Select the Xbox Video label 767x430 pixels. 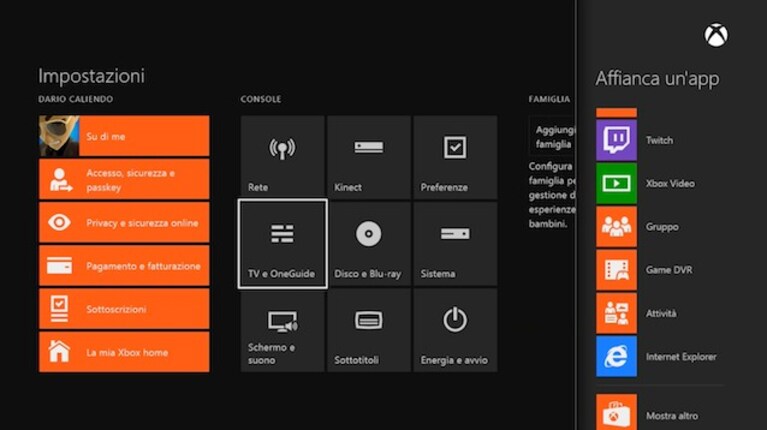click(670, 183)
